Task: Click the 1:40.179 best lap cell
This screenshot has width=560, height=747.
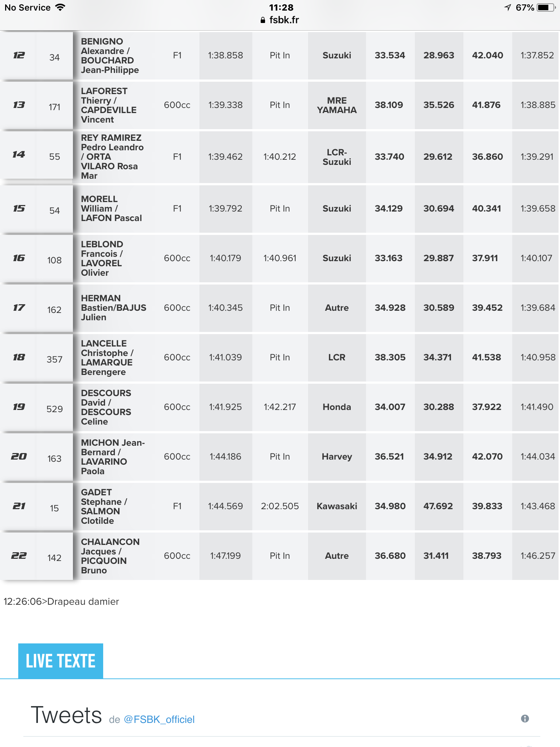Action: [225, 258]
